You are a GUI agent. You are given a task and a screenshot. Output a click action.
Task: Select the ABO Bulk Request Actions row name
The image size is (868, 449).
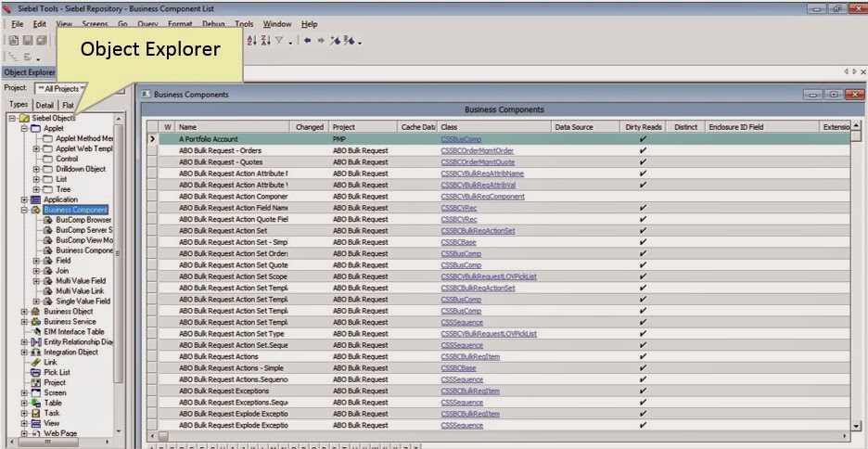click(x=219, y=356)
